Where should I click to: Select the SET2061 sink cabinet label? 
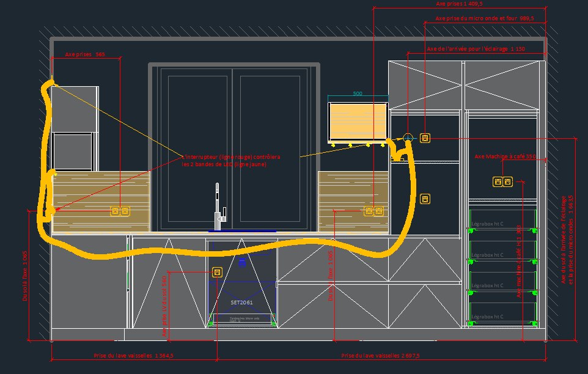point(241,302)
